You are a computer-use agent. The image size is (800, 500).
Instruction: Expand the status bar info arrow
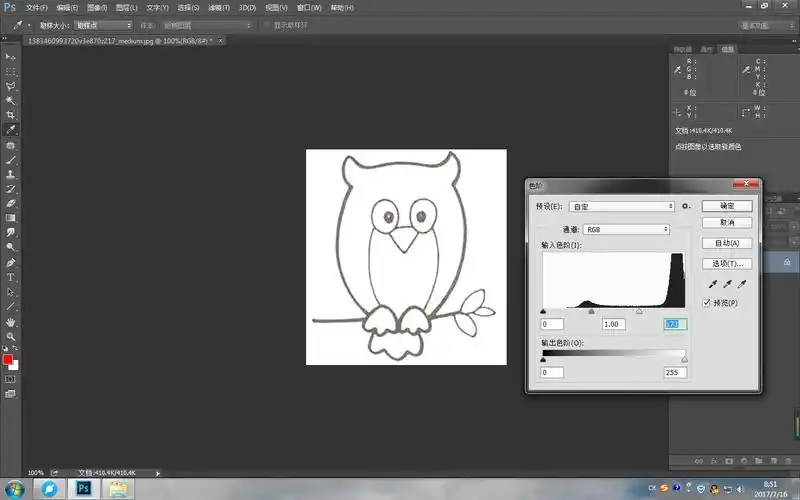point(158,473)
